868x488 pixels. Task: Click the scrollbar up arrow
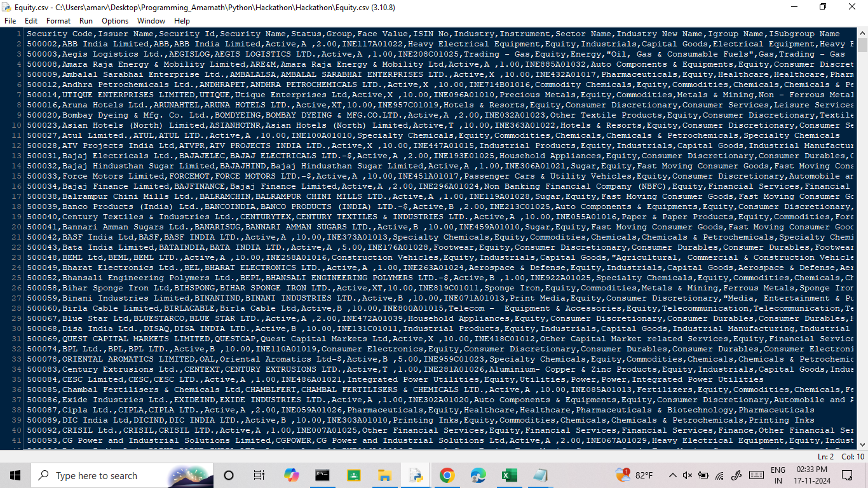[x=862, y=33]
